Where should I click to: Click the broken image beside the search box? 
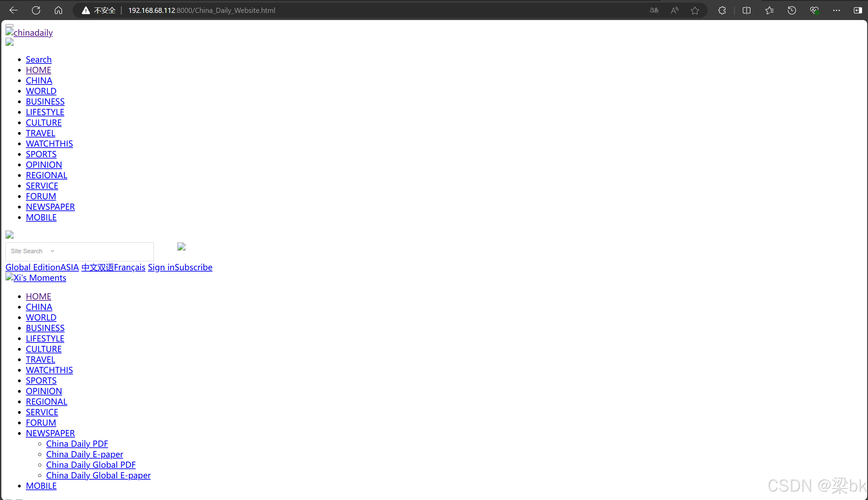click(181, 246)
